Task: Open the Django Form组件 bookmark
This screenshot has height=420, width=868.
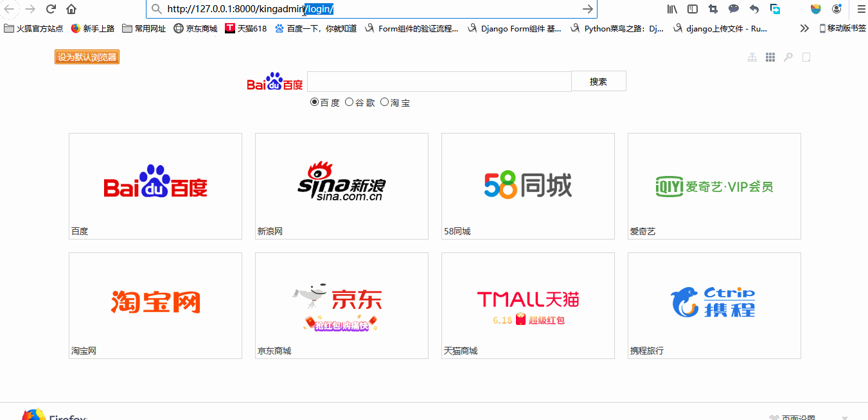Action: click(515, 28)
